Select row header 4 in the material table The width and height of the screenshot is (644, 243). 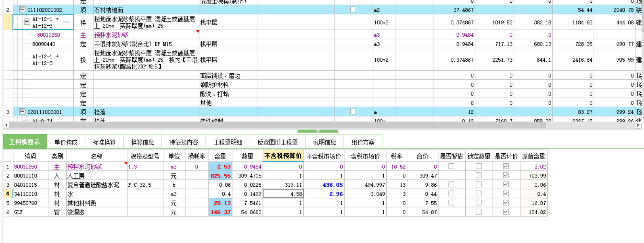coord(8,194)
